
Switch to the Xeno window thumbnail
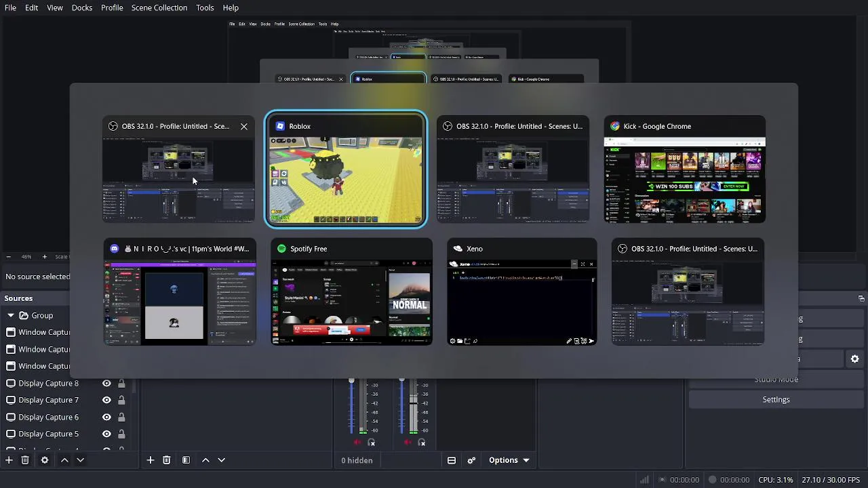pos(522,291)
